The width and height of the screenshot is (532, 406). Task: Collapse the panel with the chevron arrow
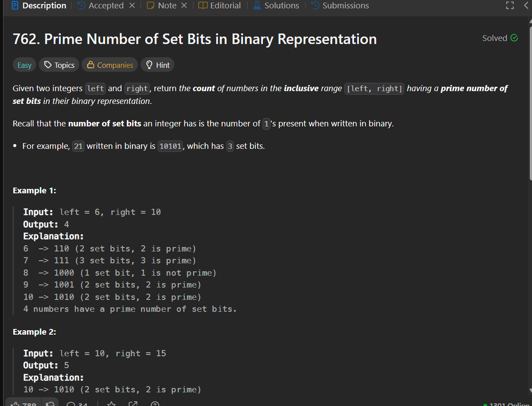[x=526, y=6]
